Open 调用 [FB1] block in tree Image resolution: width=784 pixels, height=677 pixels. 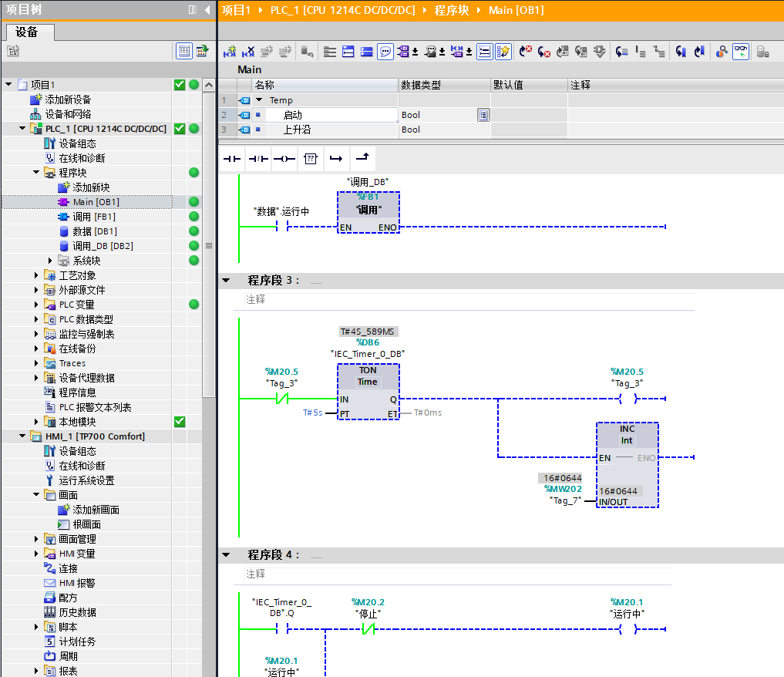click(93, 217)
